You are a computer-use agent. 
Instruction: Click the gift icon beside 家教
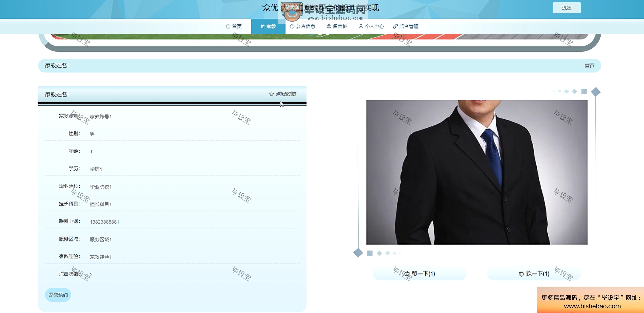(x=262, y=26)
